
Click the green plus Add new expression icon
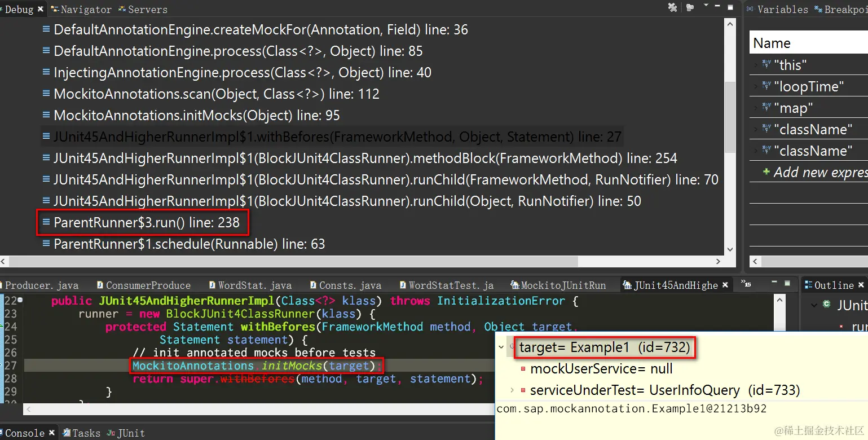[766, 172]
